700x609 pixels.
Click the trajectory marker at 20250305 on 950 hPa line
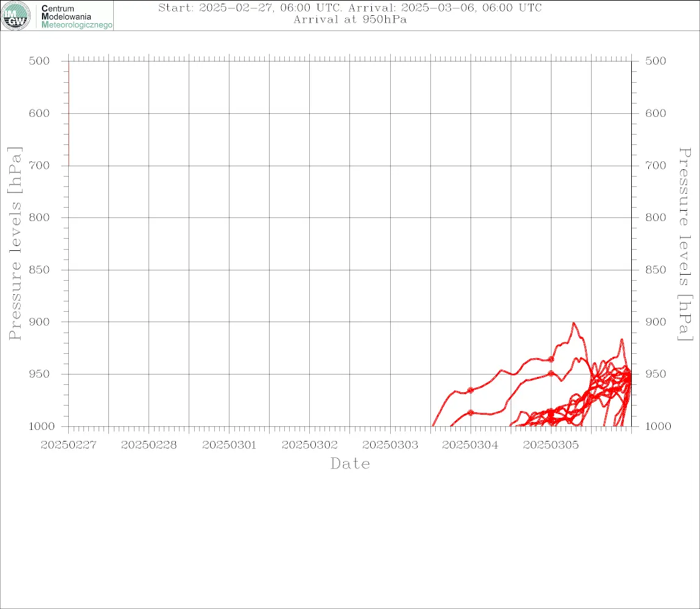(x=551, y=373)
